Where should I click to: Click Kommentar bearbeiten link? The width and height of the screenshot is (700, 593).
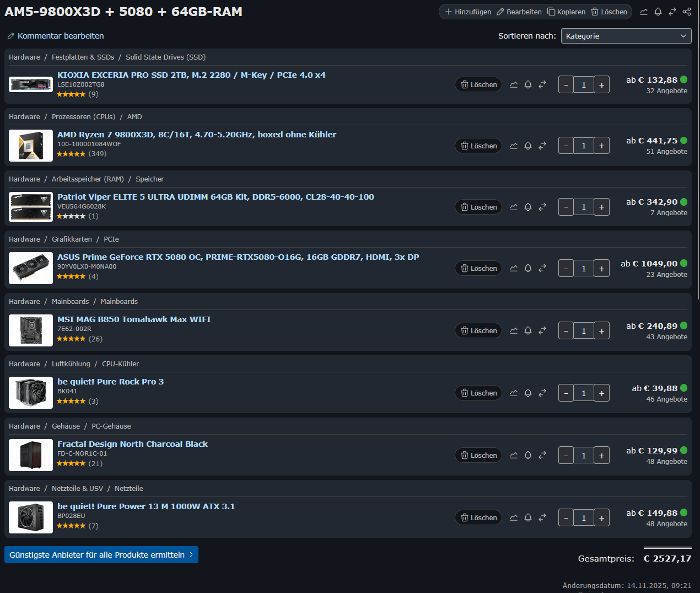pos(55,36)
